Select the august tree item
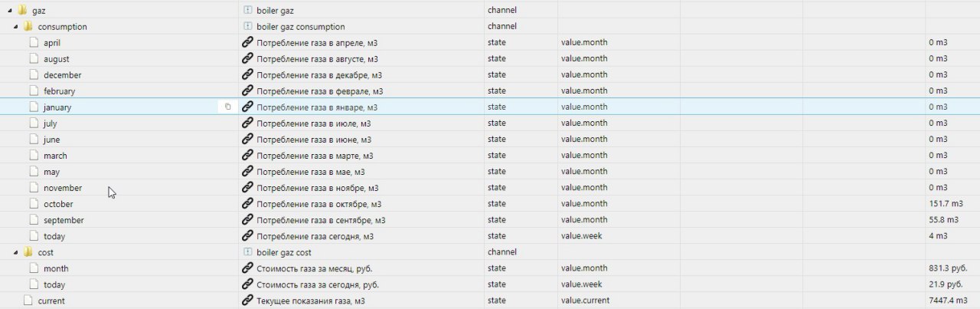The width and height of the screenshot is (980, 309). 57,59
